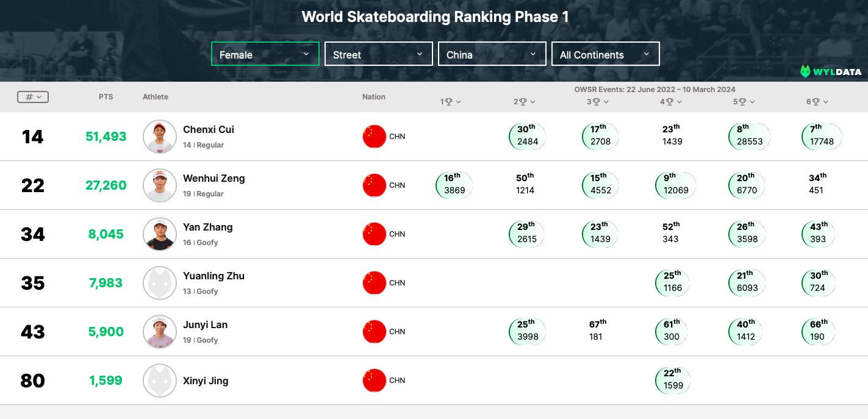The height and width of the screenshot is (419, 868).
Task: Open the All Continents dropdown
Action: click(605, 54)
